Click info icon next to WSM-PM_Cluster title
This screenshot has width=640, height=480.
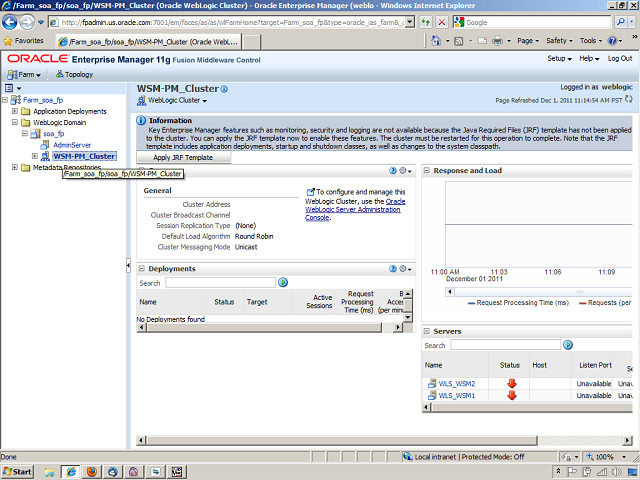pyautogui.click(x=224, y=89)
